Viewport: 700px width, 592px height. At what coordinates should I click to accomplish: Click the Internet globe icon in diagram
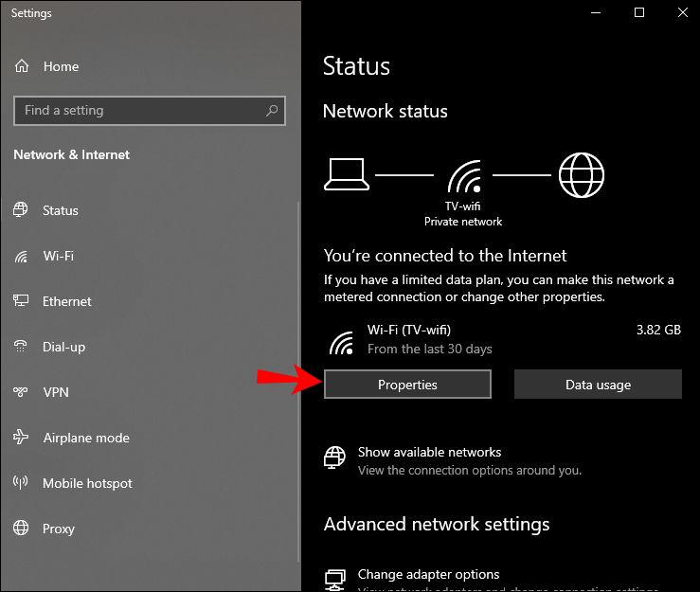point(582,175)
